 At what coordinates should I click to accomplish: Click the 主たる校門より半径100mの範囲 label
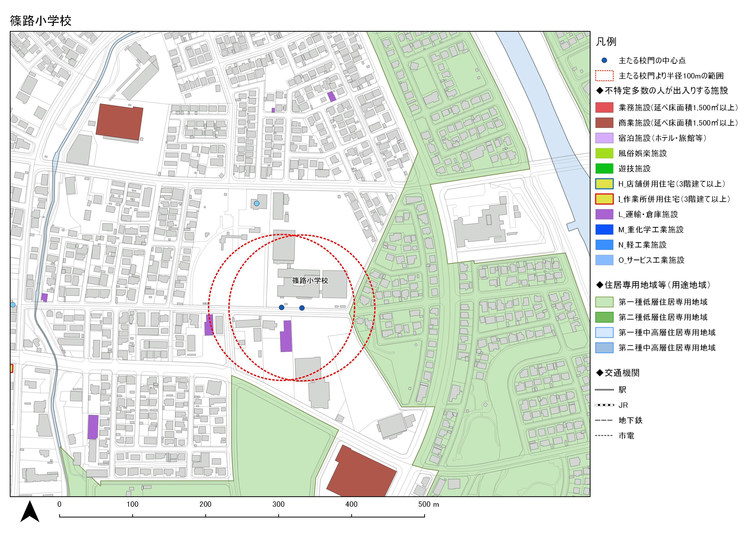tap(671, 76)
